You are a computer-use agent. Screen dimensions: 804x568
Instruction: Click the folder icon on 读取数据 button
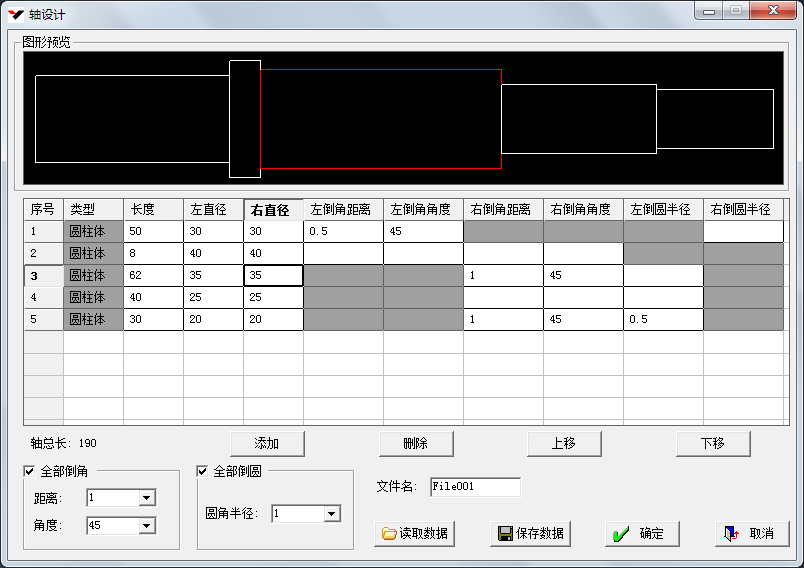pyautogui.click(x=389, y=534)
